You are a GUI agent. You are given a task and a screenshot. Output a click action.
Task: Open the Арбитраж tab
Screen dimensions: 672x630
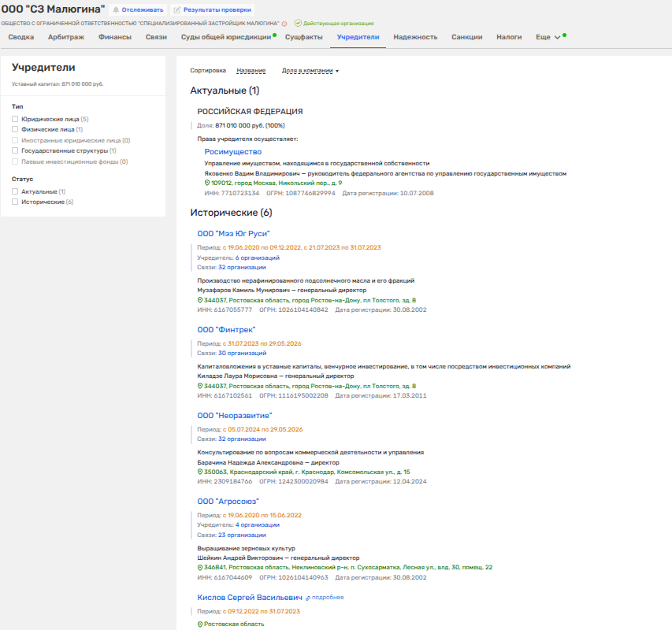tap(66, 37)
